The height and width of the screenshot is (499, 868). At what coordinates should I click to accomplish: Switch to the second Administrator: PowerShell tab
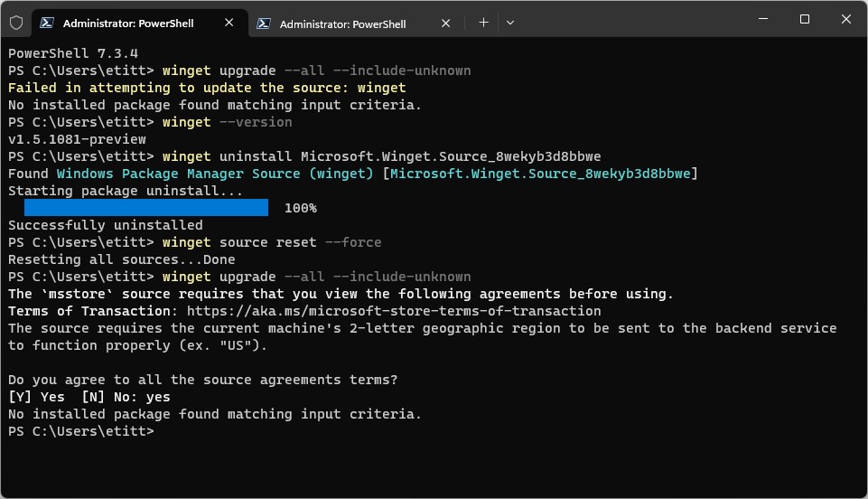click(x=343, y=24)
